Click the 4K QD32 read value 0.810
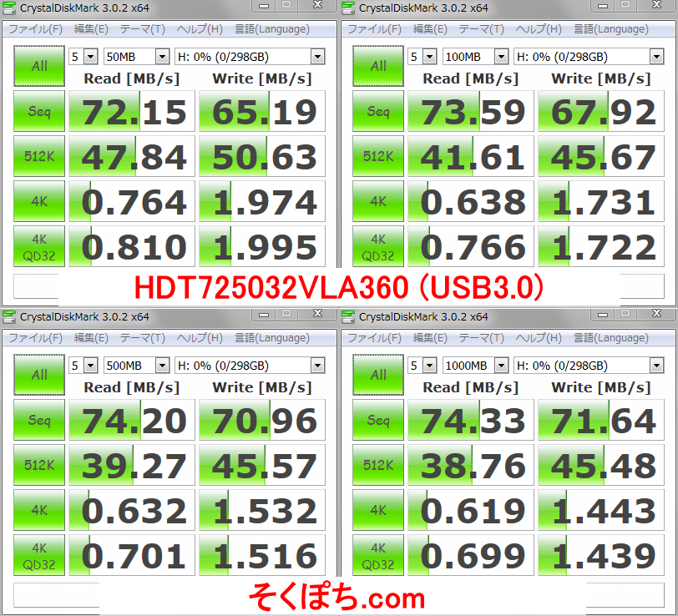The height and width of the screenshot is (616, 678). [x=132, y=246]
